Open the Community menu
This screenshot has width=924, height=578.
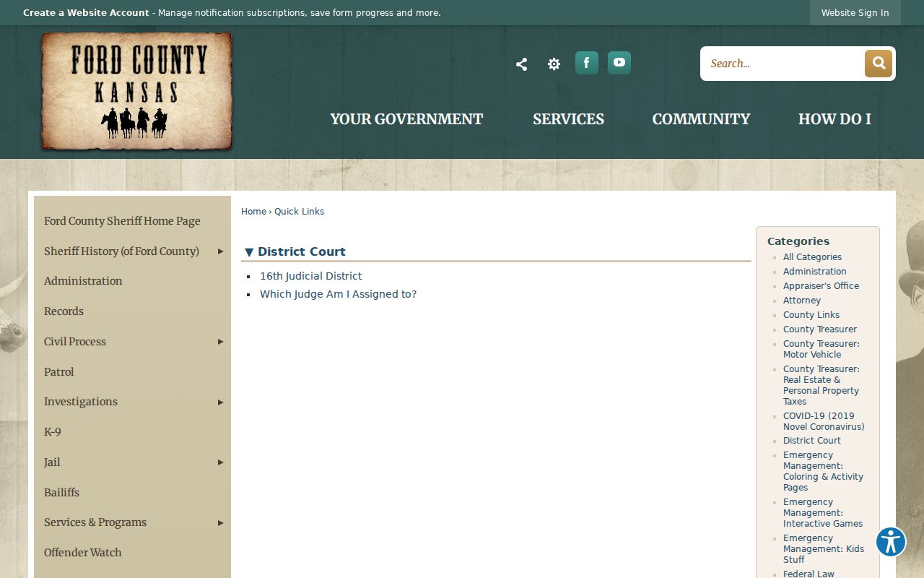pyautogui.click(x=701, y=119)
